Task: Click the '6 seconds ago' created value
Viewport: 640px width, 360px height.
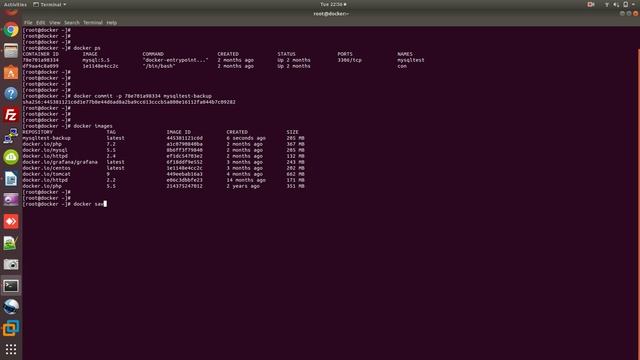Action: [x=246, y=138]
